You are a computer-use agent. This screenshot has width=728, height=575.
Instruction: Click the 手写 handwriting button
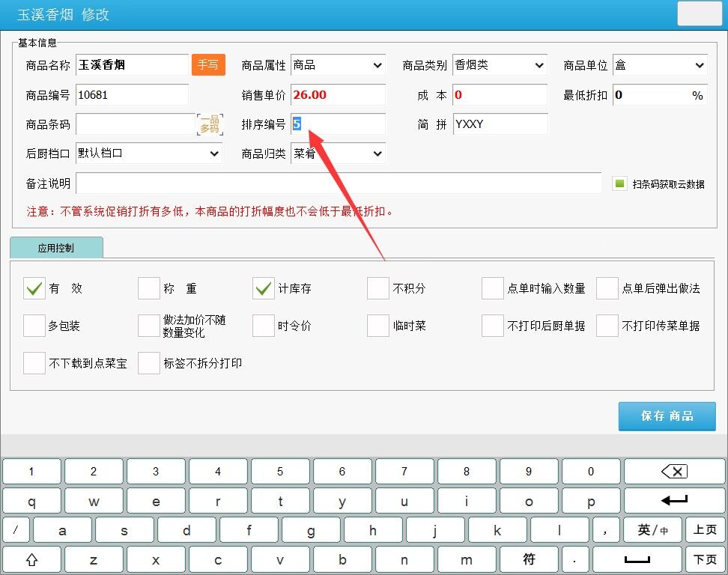[x=208, y=65]
